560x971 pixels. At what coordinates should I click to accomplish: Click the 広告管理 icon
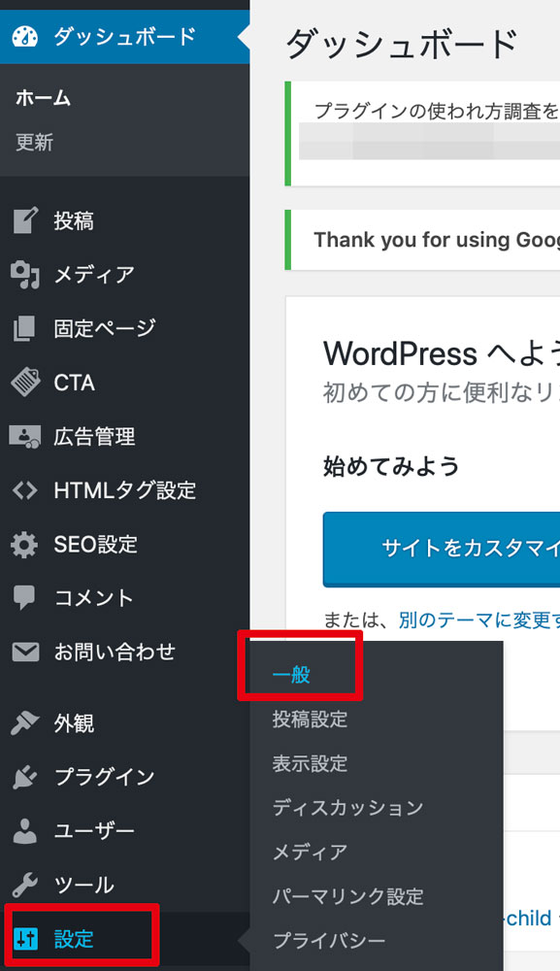pos(25,437)
